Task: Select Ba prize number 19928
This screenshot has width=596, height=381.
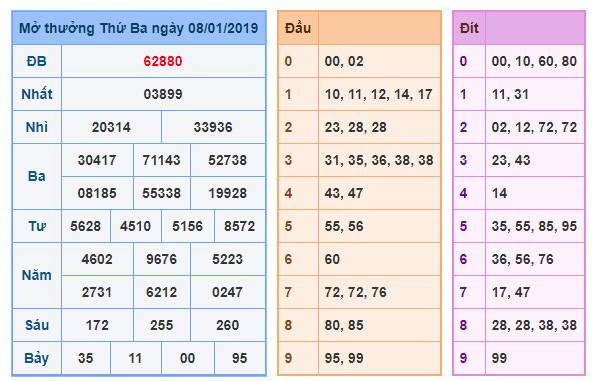Action: [x=227, y=193]
